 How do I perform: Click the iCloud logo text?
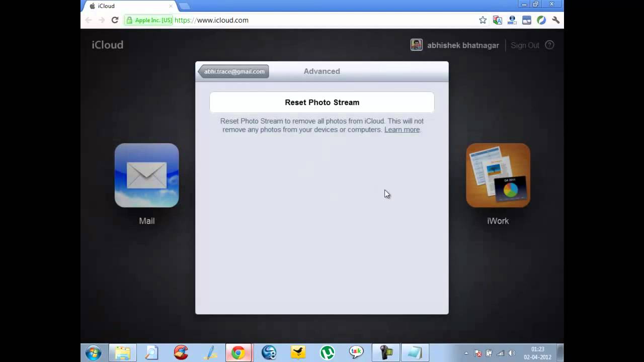107,45
